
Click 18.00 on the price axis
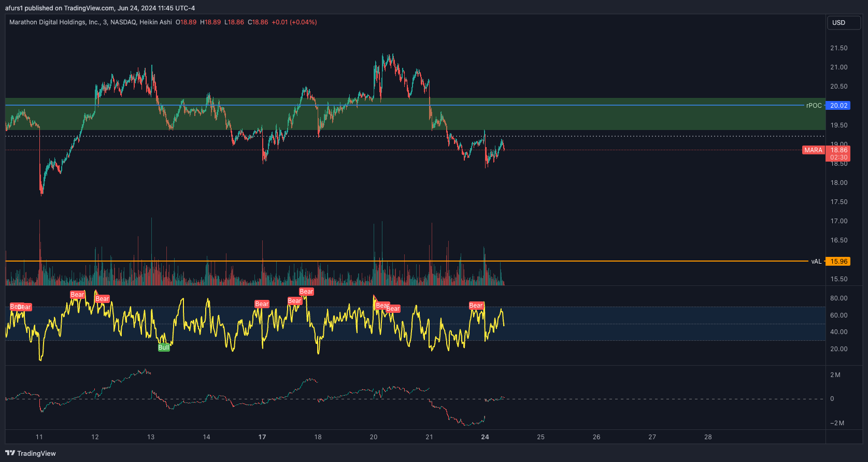(x=839, y=183)
